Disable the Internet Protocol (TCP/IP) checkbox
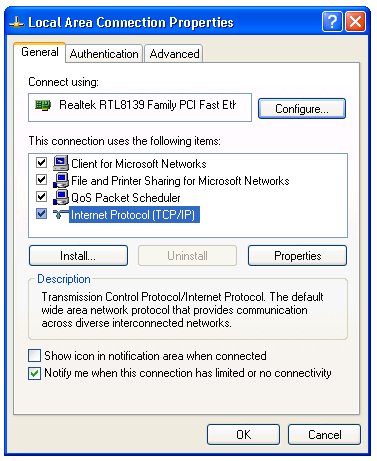Screen dimensions: 377x461 (x=41, y=214)
